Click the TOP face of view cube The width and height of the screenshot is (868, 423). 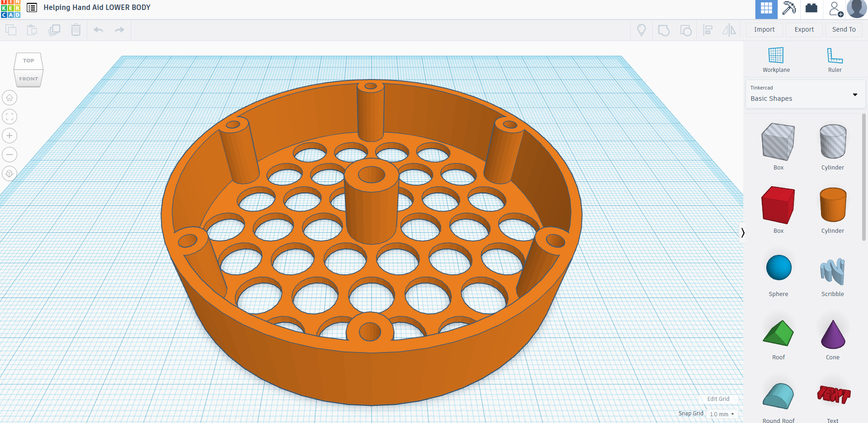(28, 61)
